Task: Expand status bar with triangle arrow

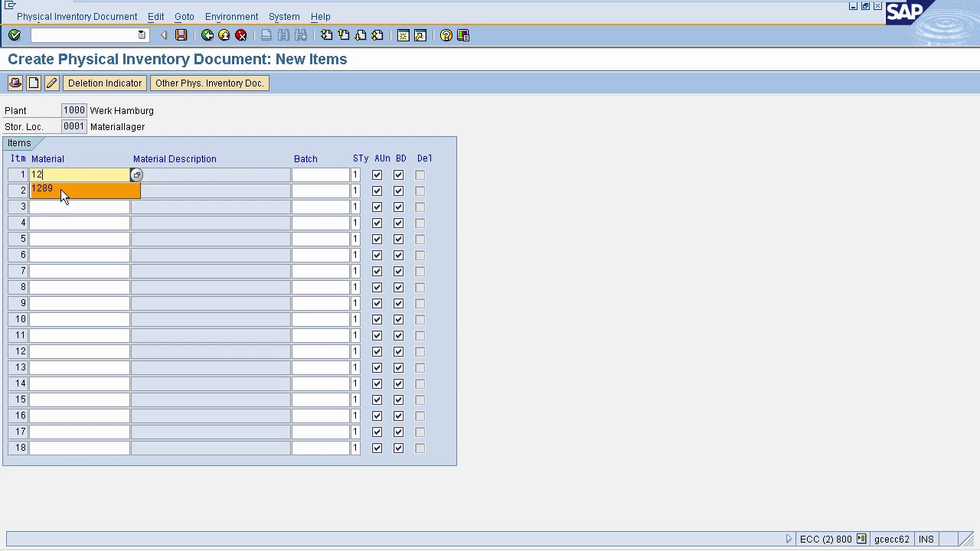Action: 789,540
